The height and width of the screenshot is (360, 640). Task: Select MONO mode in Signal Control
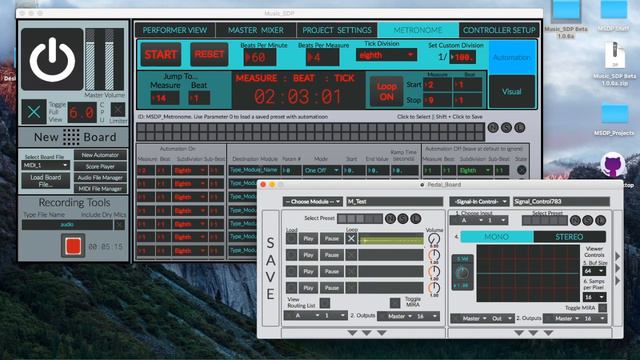tap(497, 237)
